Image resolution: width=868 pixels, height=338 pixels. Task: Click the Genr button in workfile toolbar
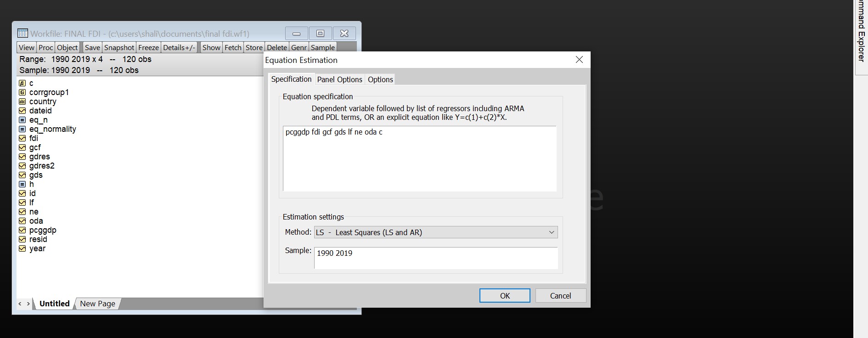299,48
